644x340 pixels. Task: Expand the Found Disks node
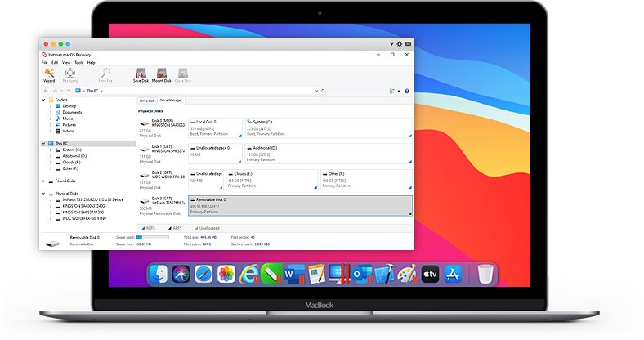pos(43,181)
